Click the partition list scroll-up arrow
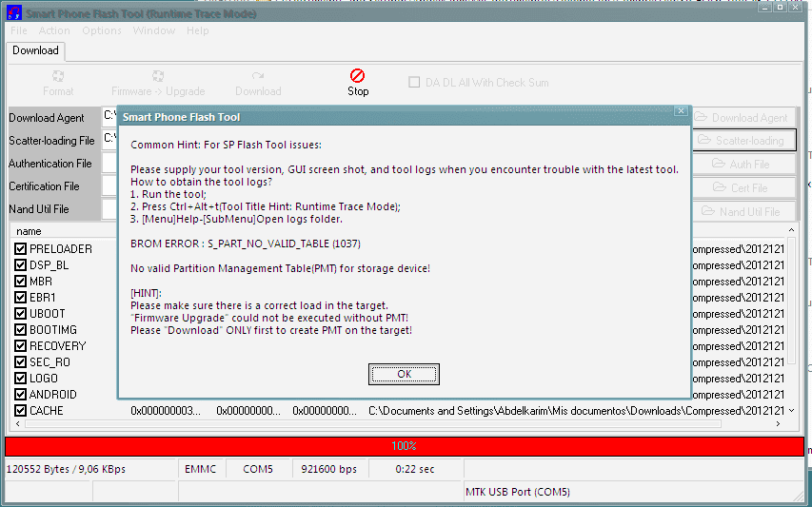 pos(791,230)
